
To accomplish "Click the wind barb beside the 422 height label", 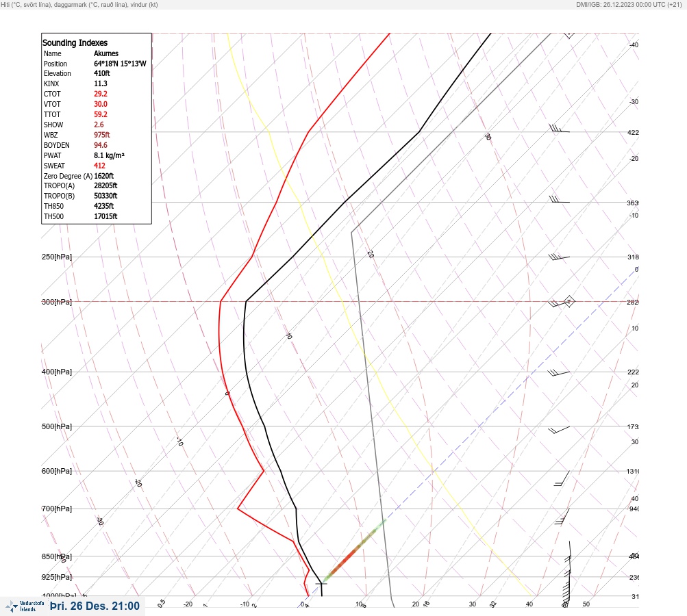I will (x=559, y=129).
